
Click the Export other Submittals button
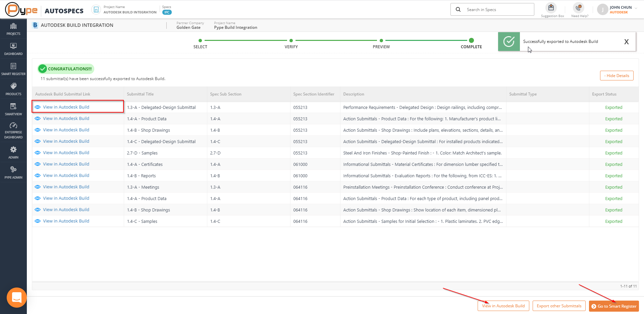pyautogui.click(x=559, y=306)
